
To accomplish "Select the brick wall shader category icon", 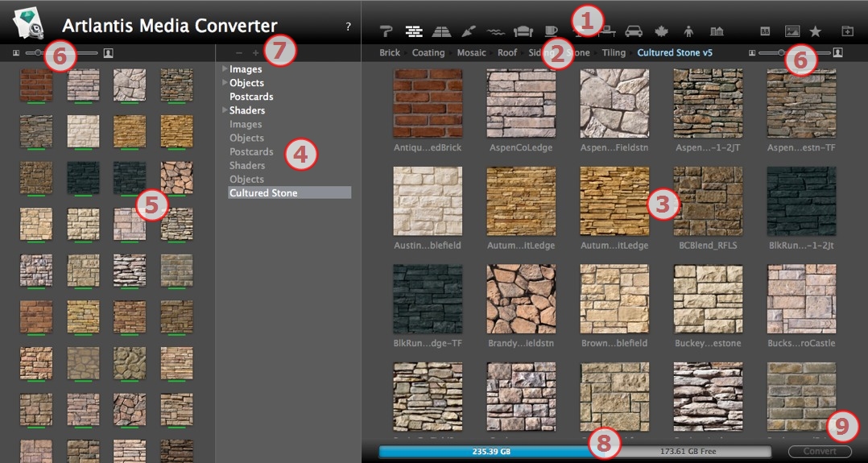I will point(414,31).
